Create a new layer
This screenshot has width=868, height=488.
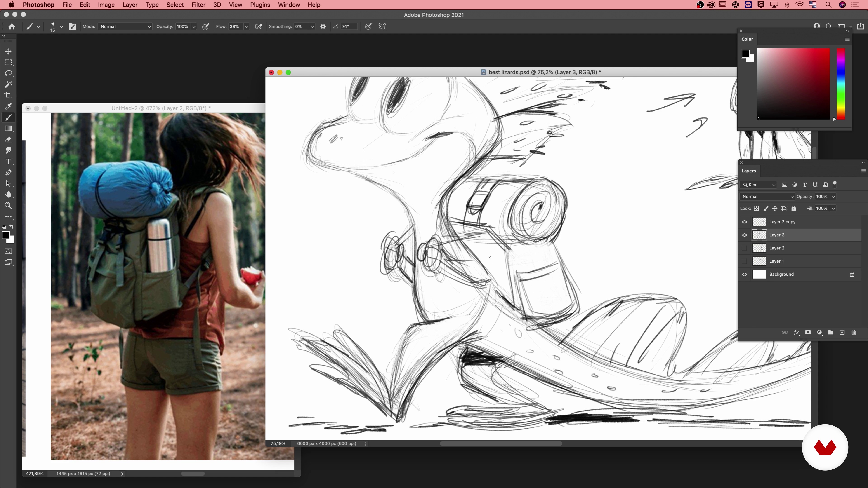(842, 332)
